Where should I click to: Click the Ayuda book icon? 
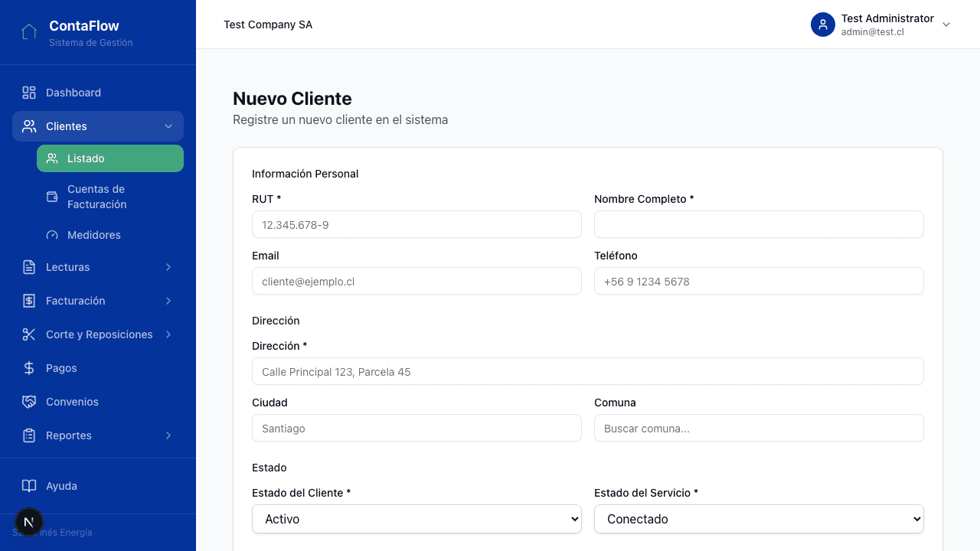(29, 486)
